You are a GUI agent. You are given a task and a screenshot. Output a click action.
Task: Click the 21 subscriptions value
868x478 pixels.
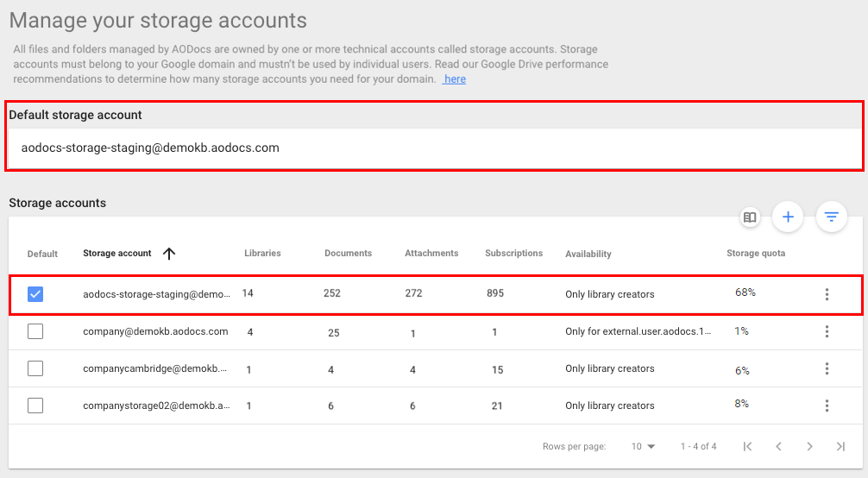496,406
